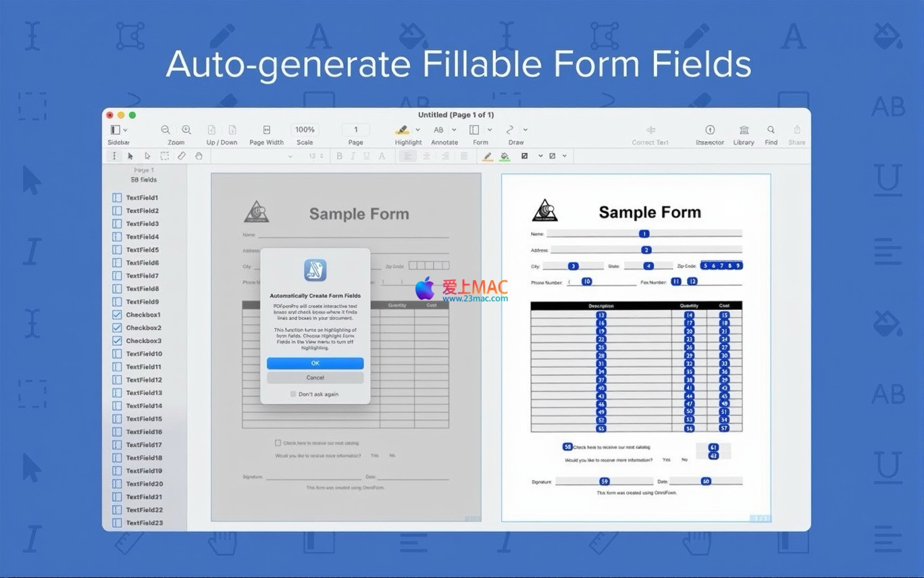Viewport: 924px width, 578px height.
Task: Click the page number input field
Action: [x=355, y=130]
